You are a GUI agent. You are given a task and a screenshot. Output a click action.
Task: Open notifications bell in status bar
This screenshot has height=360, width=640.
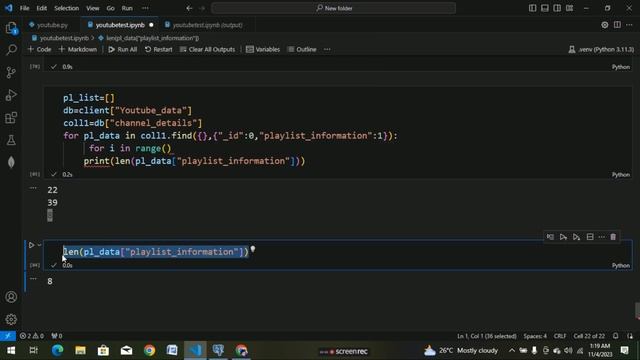tap(616, 336)
